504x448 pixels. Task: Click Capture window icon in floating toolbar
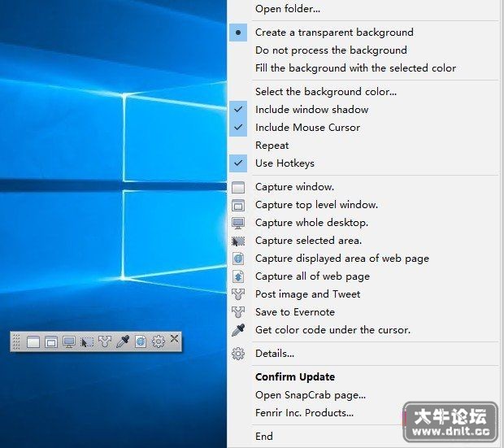click(x=33, y=341)
